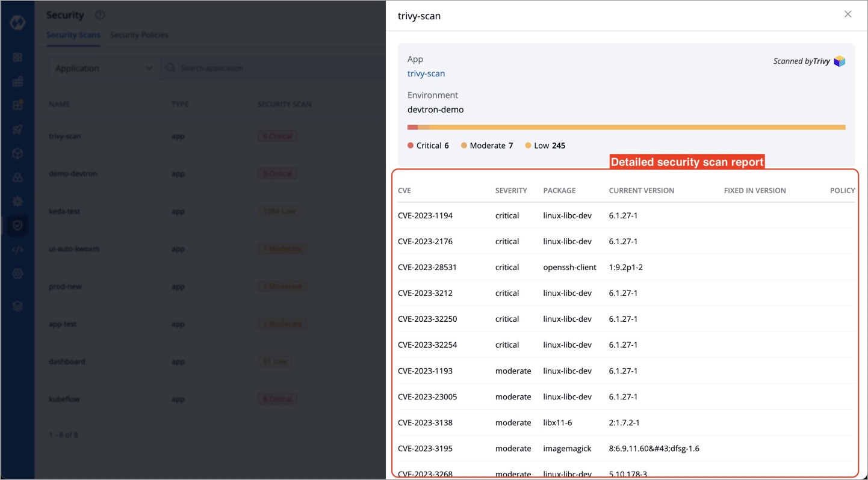Image resolution: width=868 pixels, height=480 pixels.
Task: Select the Security shield icon in the sidebar
Action: 17,226
